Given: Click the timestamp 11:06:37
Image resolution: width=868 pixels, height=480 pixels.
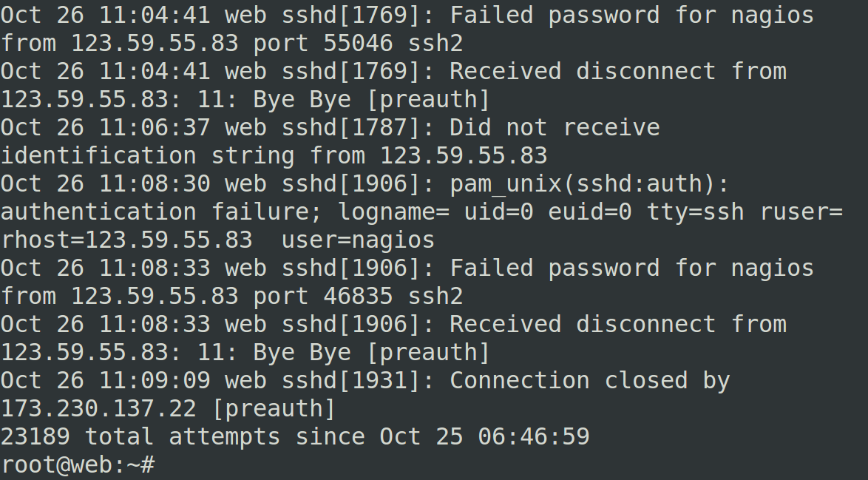Looking at the screenshot, I should pos(155,127).
